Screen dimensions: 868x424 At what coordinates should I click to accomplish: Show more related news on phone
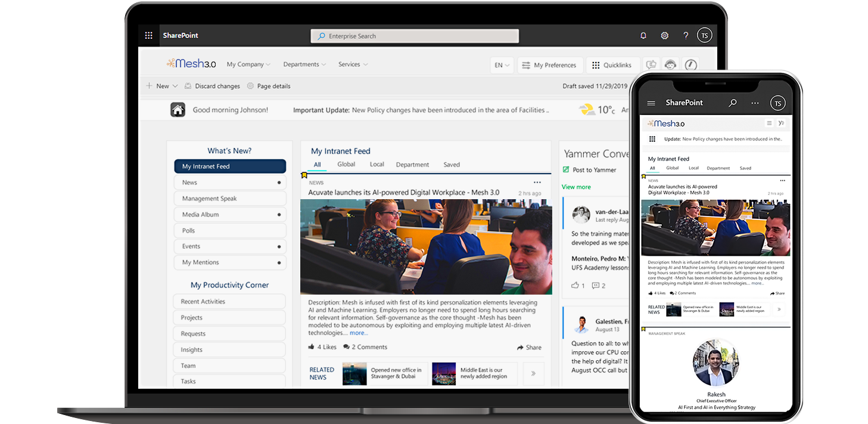[x=779, y=310]
